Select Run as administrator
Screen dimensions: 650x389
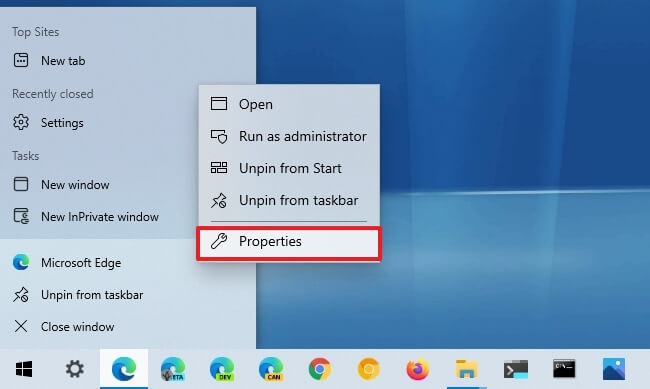pos(289,136)
